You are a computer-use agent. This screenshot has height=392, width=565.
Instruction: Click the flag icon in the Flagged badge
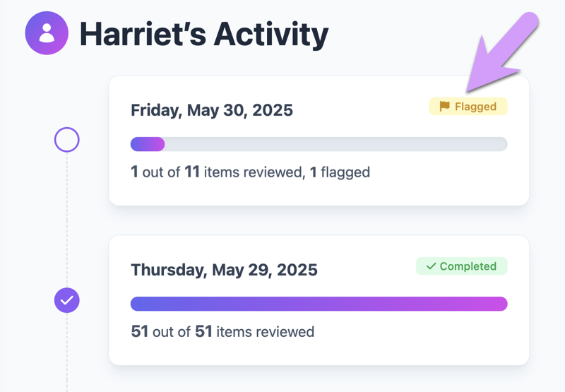pos(444,107)
